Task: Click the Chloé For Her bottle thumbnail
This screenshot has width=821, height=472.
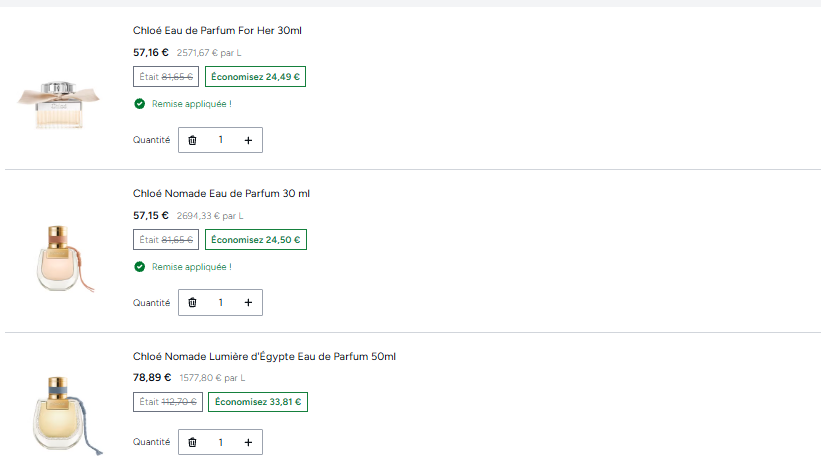Action: 59,105
